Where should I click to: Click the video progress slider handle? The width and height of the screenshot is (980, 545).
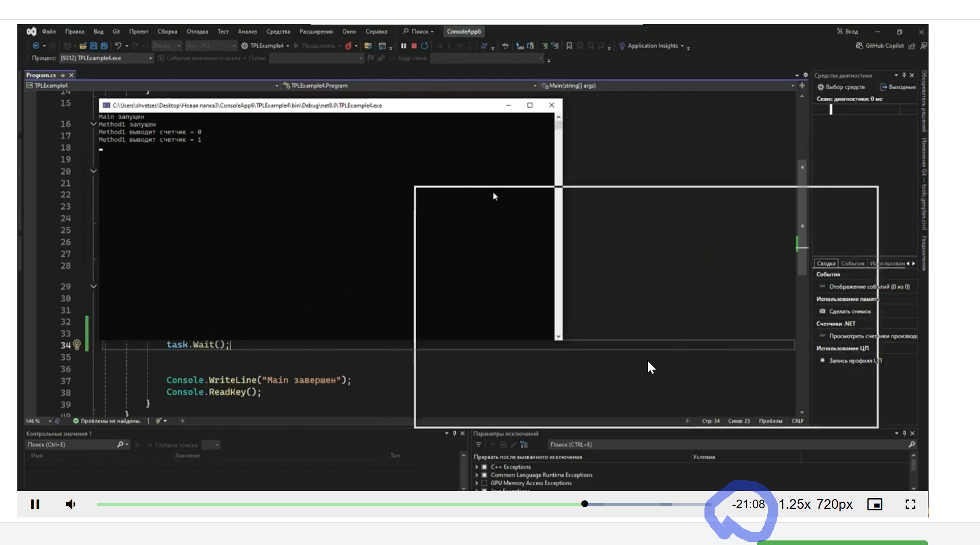585,504
